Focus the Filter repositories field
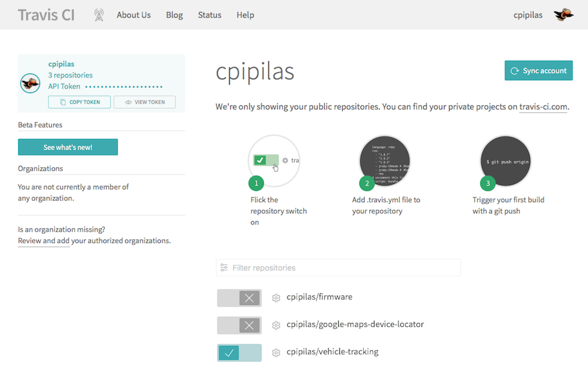 pyautogui.click(x=338, y=268)
